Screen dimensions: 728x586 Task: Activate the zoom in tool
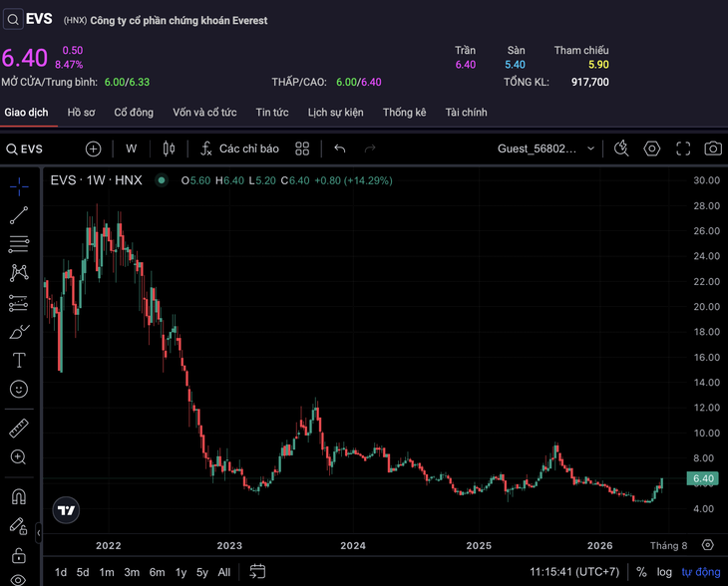point(19,457)
